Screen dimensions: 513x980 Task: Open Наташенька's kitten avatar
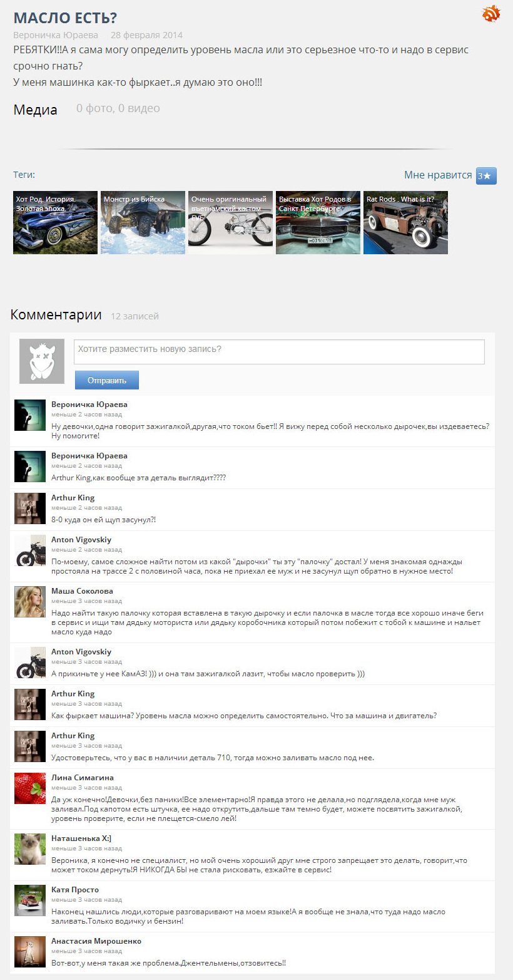pyautogui.click(x=30, y=849)
